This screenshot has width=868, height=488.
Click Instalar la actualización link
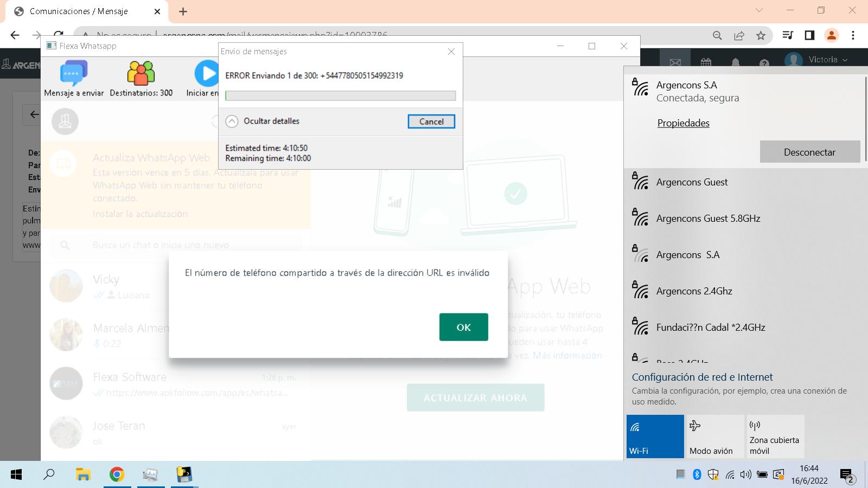(x=140, y=214)
